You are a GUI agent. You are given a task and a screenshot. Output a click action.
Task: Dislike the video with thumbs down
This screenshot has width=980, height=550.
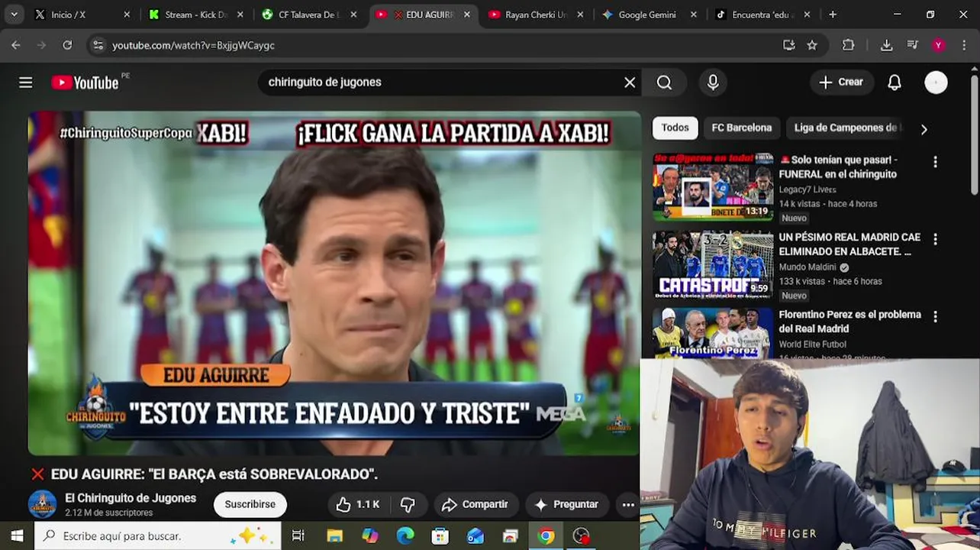point(408,504)
